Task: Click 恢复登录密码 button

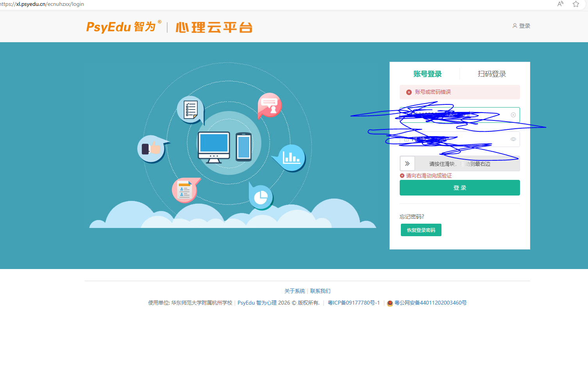Action: click(421, 230)
